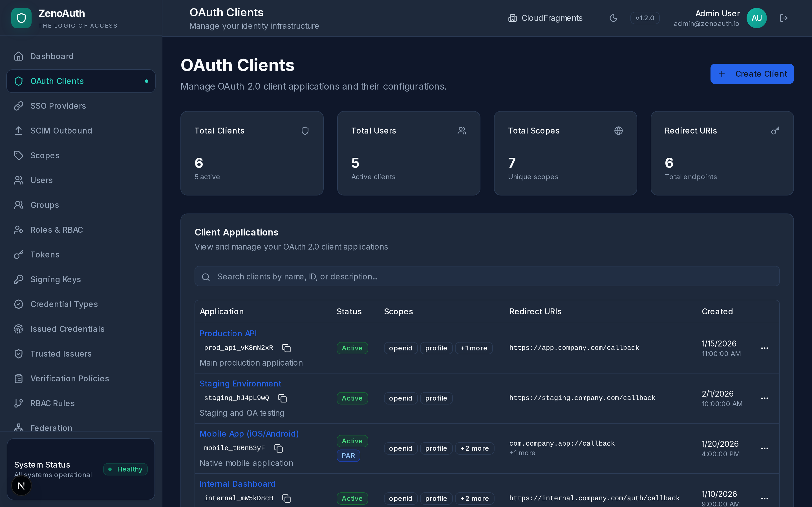Viewport: 812px width, 507px height.
Task: Toggle dark mode with the moon icon
Action: coord(614,18)
